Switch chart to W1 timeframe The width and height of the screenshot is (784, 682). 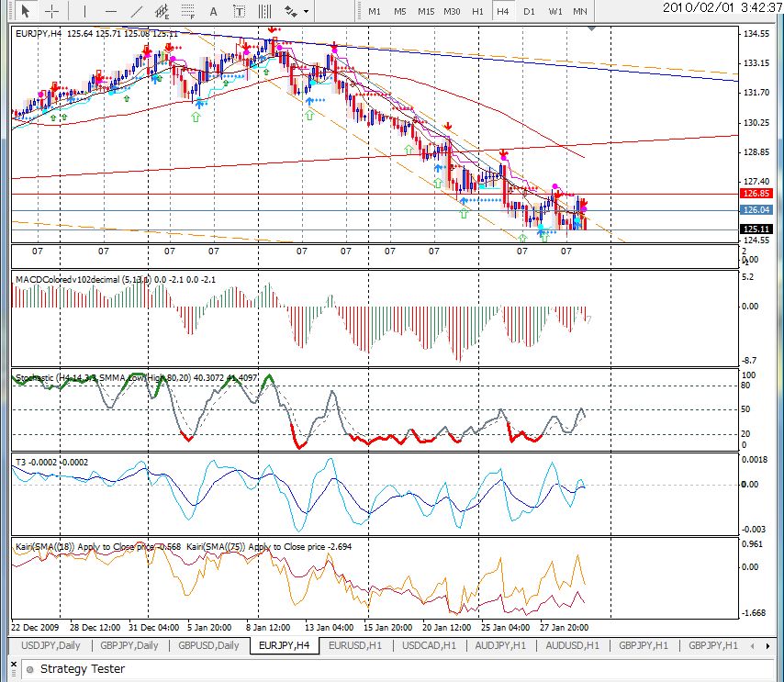click(x=555, y=11)
